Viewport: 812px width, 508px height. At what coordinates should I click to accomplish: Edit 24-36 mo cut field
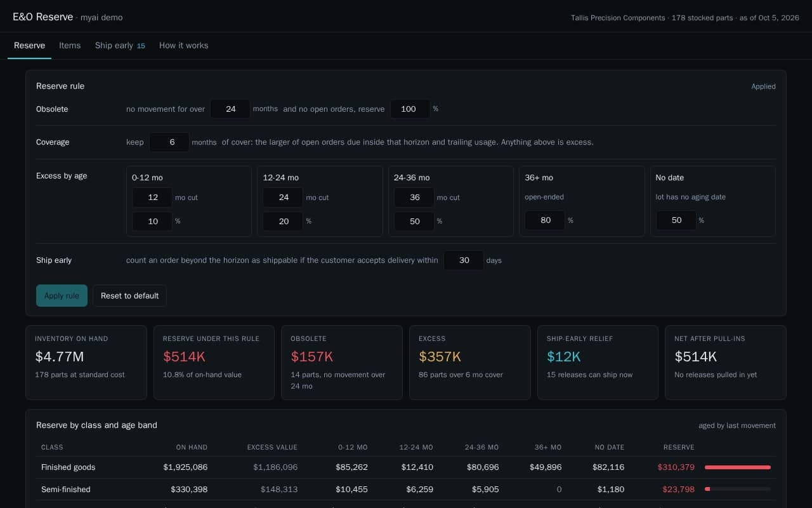(414, 197)
